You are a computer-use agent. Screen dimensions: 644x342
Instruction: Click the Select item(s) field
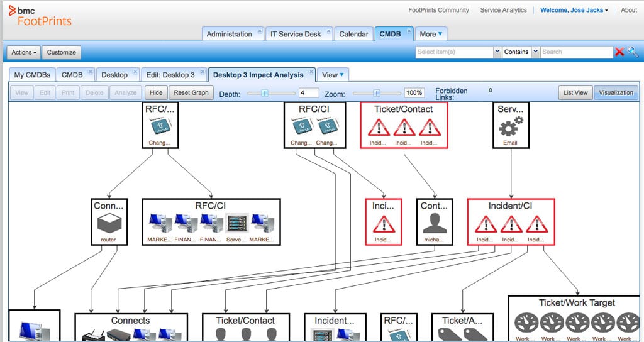454,52
